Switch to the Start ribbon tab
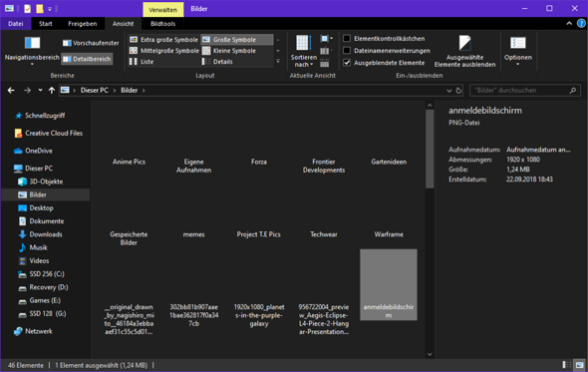This screenshot has height=372, width=588. [x=46, y=24]
